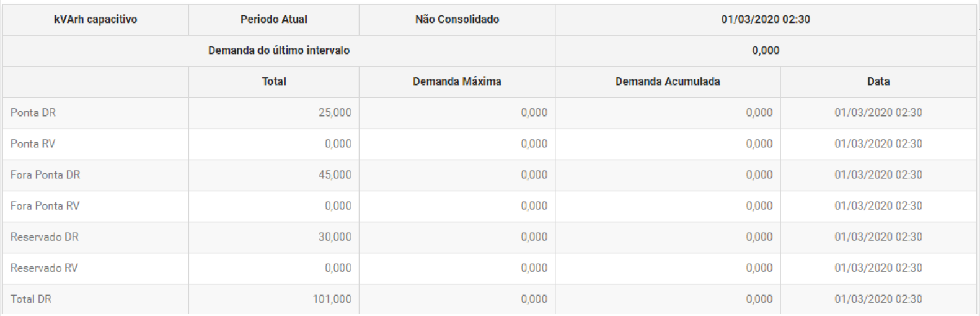Click the Fora Ponta DR row label
Viewport: 980px width, 316px height.
tap(45, 174)
